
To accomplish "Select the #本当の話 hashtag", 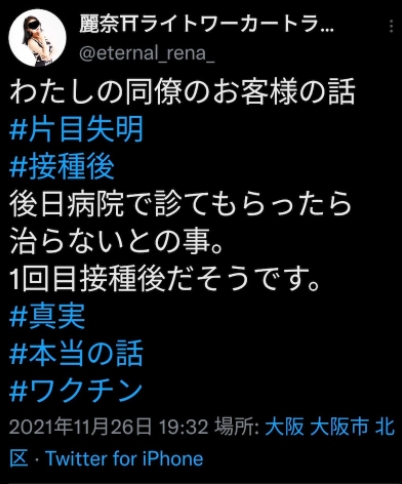I will click(77, 353).
